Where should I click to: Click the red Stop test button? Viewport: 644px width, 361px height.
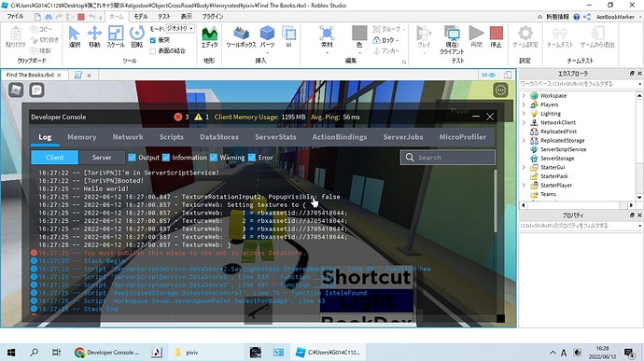(x=497, y=37)
